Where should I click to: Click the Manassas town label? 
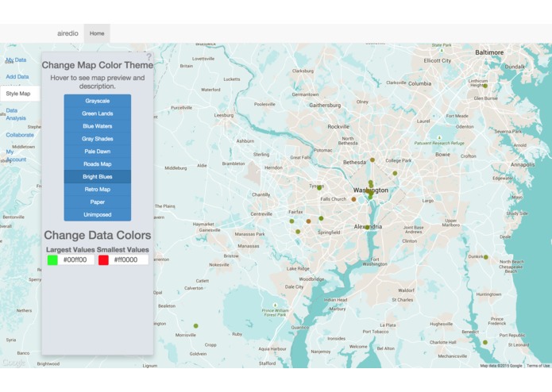click(x=248, y=246)
